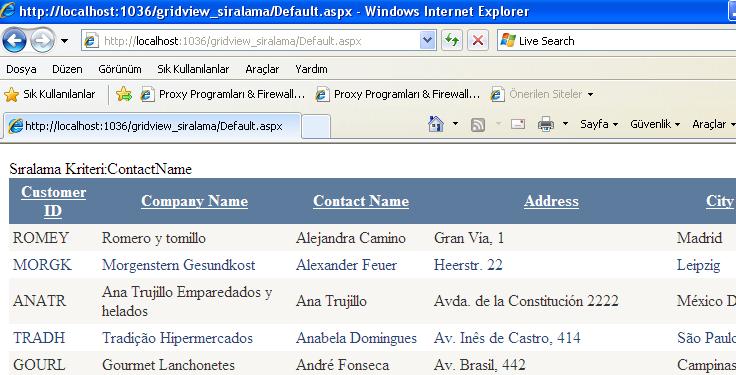Click the Heerstr. 22 address cell
736x375 pixels.
468,265
